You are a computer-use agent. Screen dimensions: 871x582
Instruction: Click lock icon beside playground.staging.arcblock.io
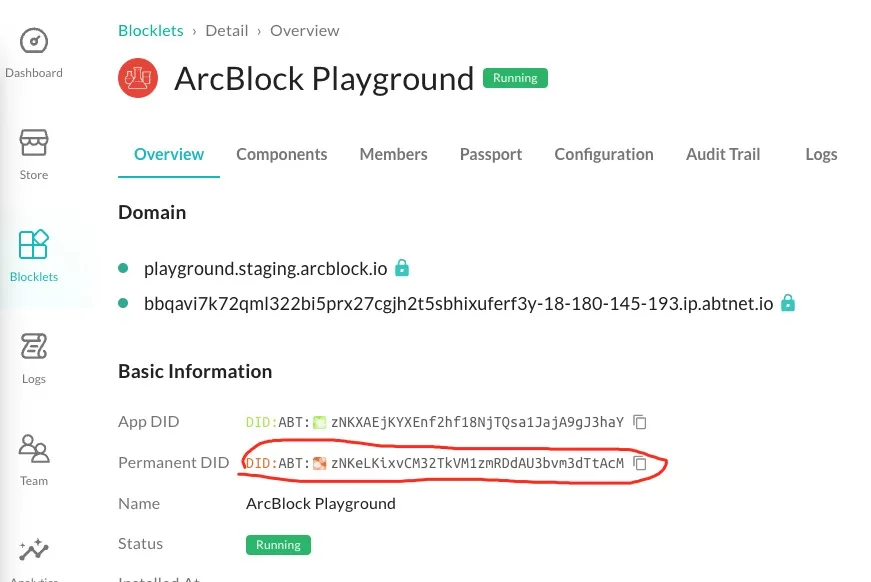click(x=402, y=268)
